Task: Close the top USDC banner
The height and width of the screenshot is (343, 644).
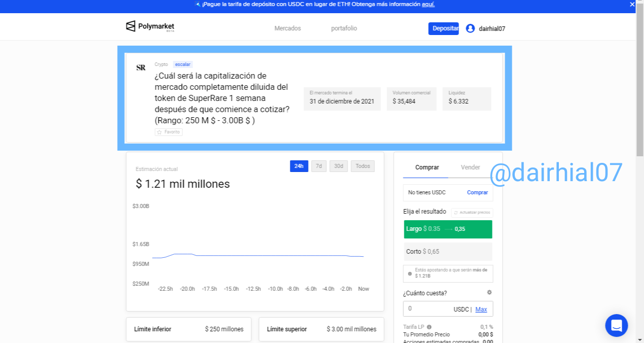Action: (x=632, y=4)
